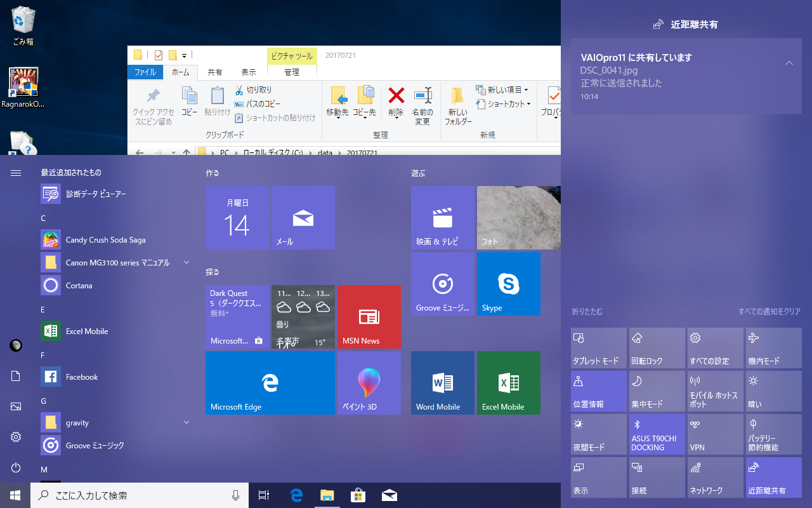Open the 新しい項目 dropdown in ribbon

(502, 90)
